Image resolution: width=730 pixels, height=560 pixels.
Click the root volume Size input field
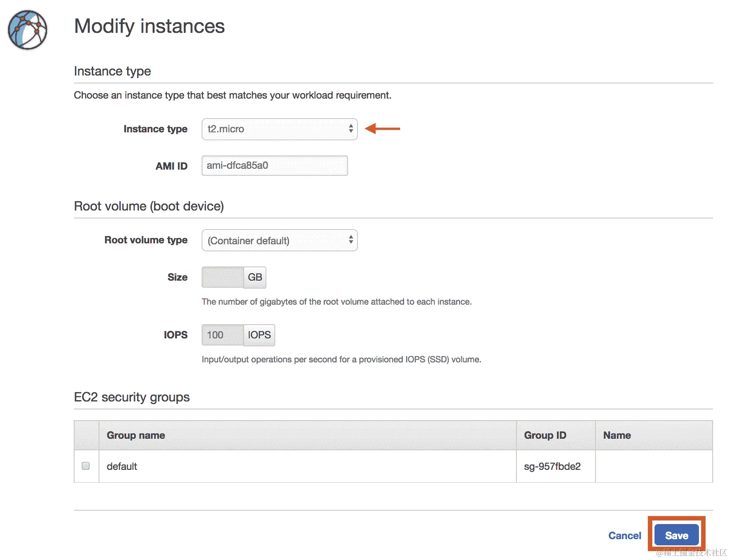[x=223, y=277]
